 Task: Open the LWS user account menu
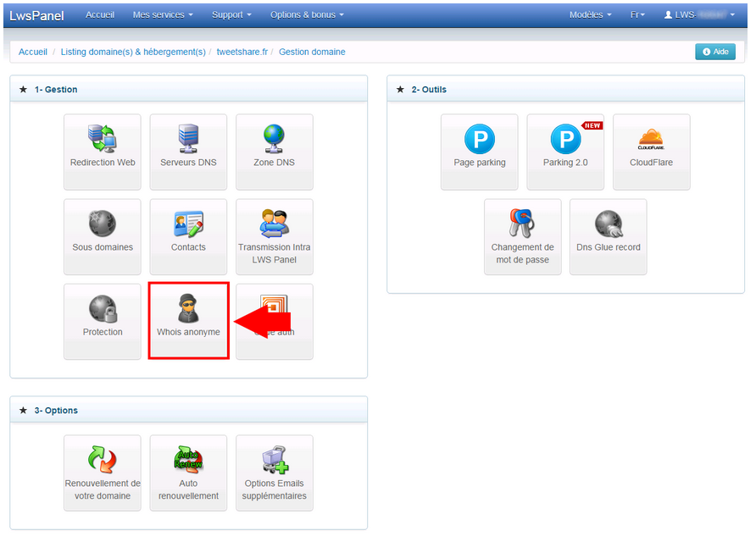(x=699, y=15)
